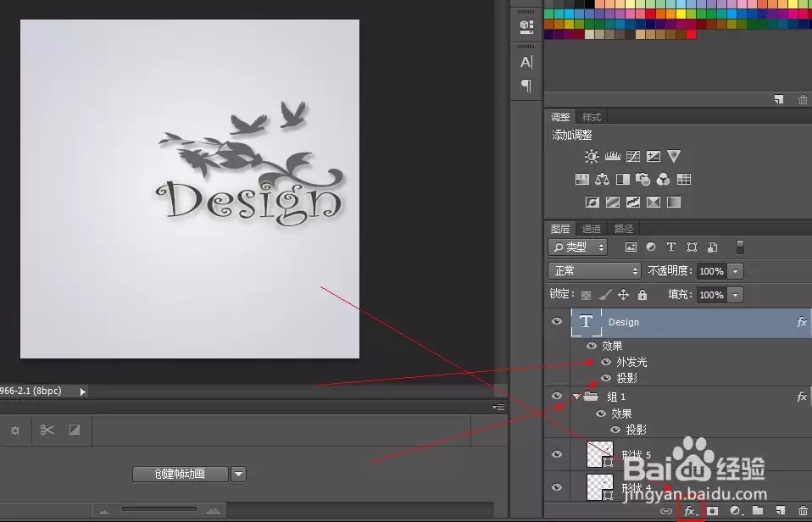Filter layers by adjustment layers
The width and height of the screenshot is (812, 522).
(651, 247)
